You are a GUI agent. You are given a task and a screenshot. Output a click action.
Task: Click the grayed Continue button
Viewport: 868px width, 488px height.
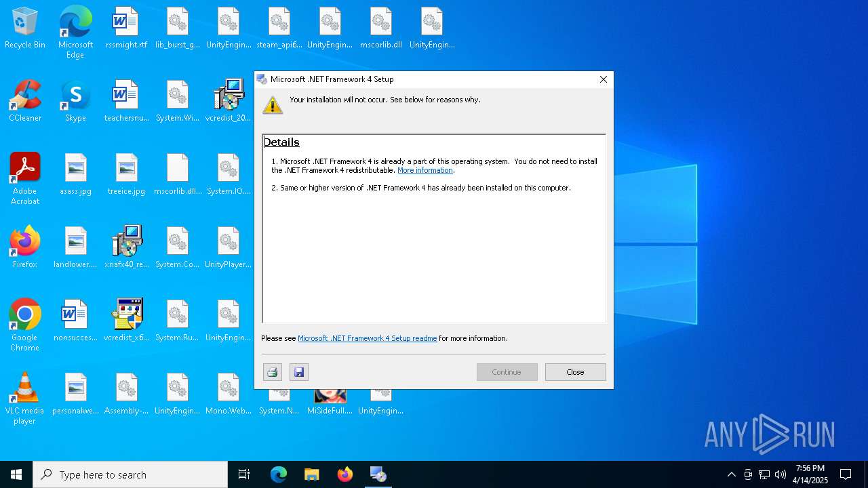[507, 372]
